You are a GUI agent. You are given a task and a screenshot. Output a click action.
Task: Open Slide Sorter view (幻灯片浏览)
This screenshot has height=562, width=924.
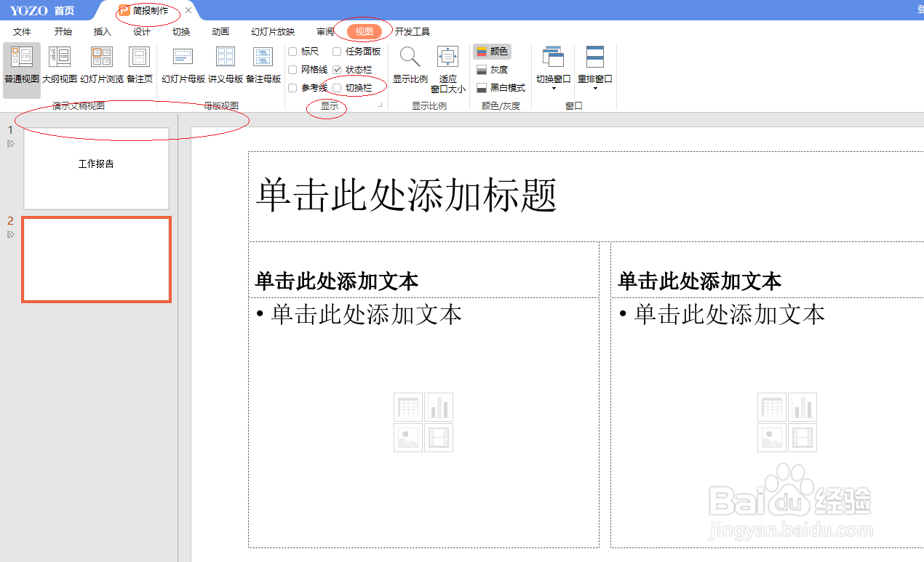(x=102, y=65)
